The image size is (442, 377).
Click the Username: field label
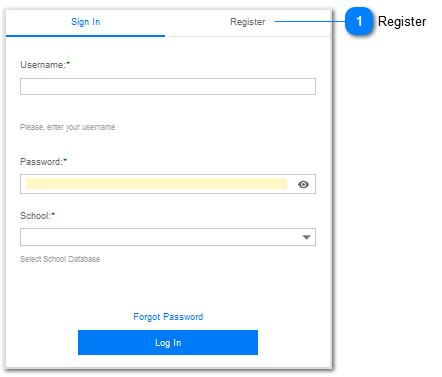click(x=43, y=65)
